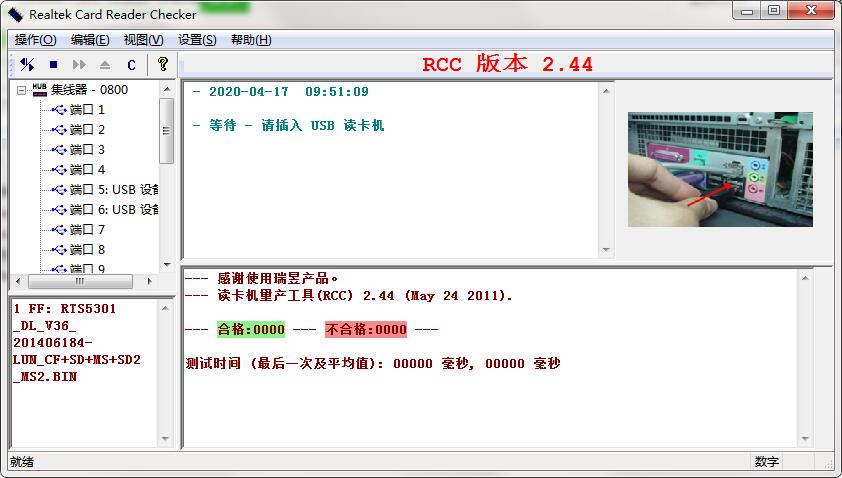Click the 测试时间 timing line
Screen dimensions: 842x478
[373, 364]
